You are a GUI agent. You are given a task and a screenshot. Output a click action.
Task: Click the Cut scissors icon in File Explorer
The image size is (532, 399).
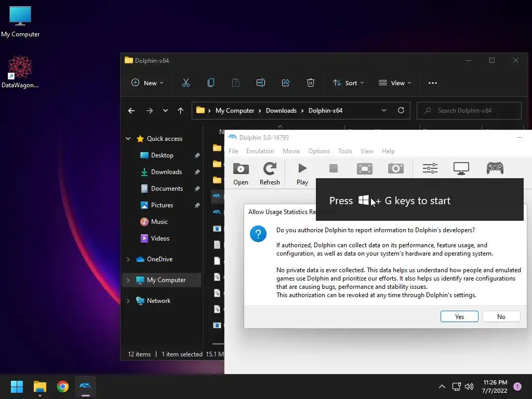coord(186,83)
